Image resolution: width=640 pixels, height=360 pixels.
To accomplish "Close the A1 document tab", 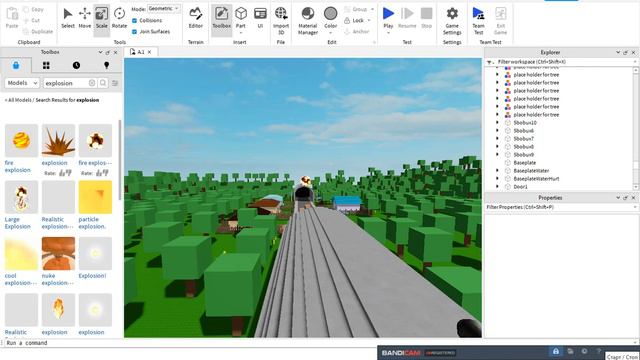I will click(149, 52).
